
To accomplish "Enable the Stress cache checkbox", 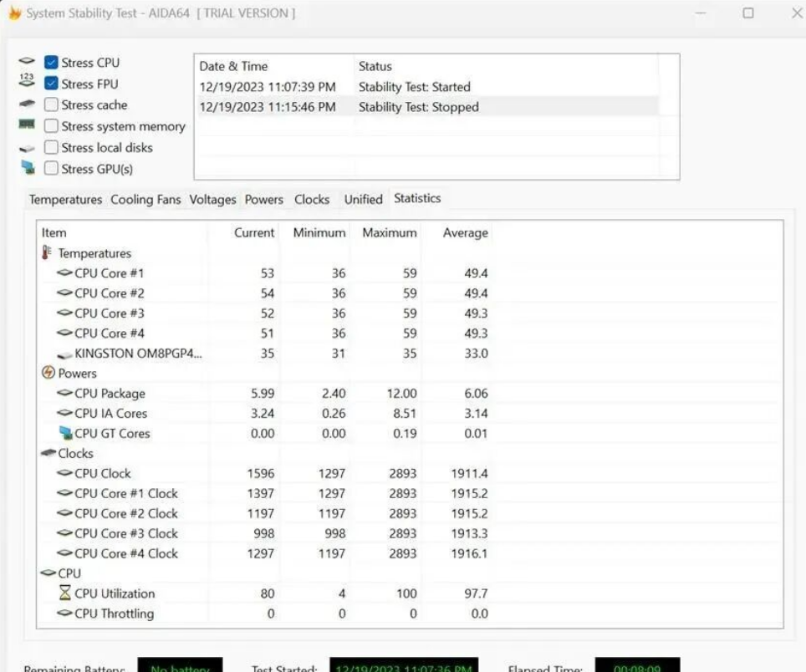I will coord(51,105).
